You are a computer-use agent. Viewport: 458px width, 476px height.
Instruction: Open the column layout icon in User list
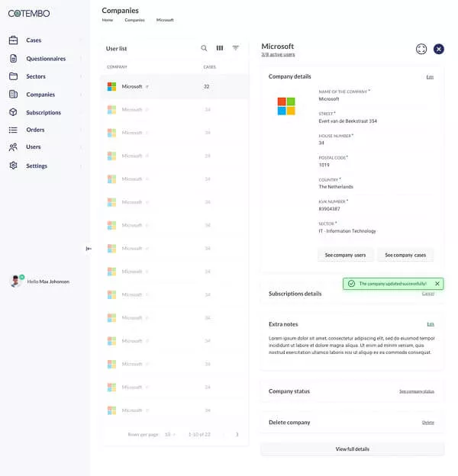click(x=220, y=48)
